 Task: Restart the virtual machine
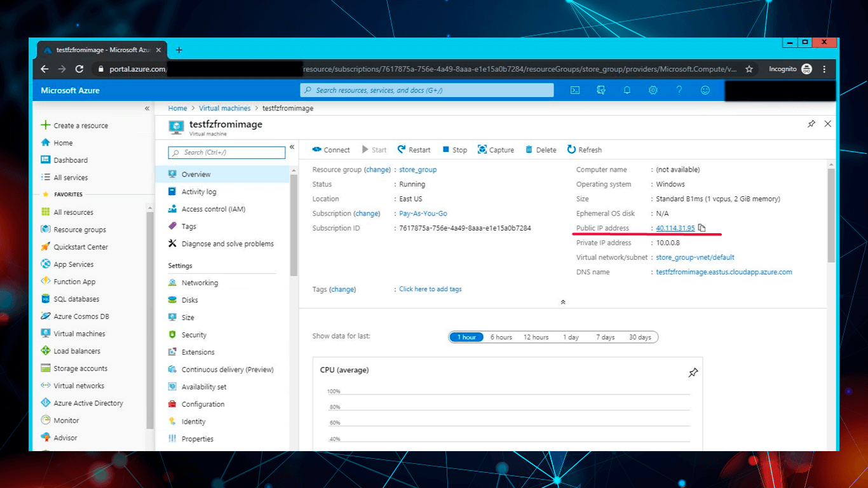414,149
